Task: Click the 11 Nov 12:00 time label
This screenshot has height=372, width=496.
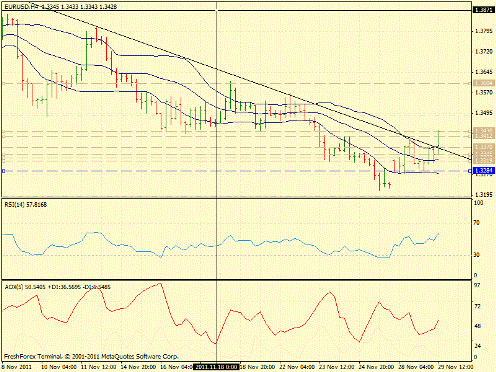Action: pyautogui.click(x=98, y=367)
